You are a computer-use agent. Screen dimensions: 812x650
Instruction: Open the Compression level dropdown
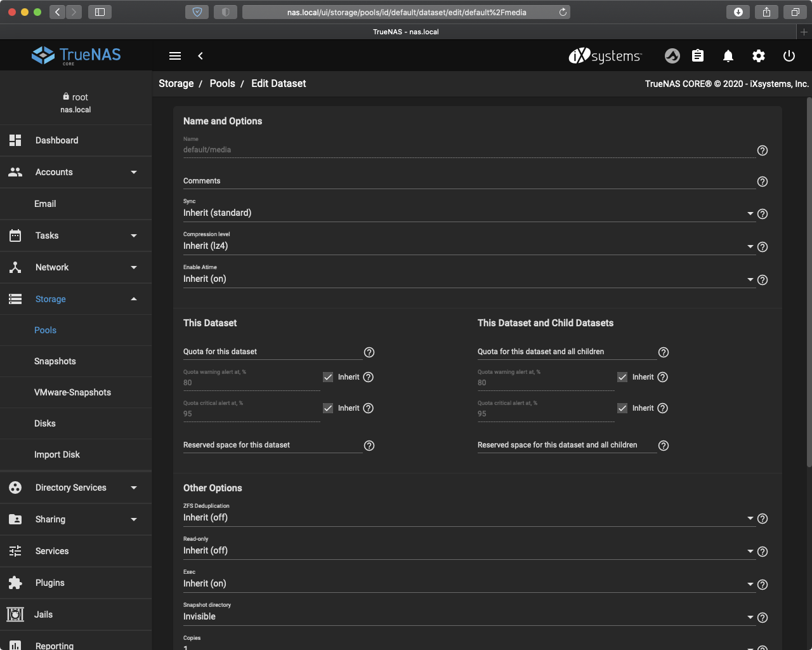469,246
